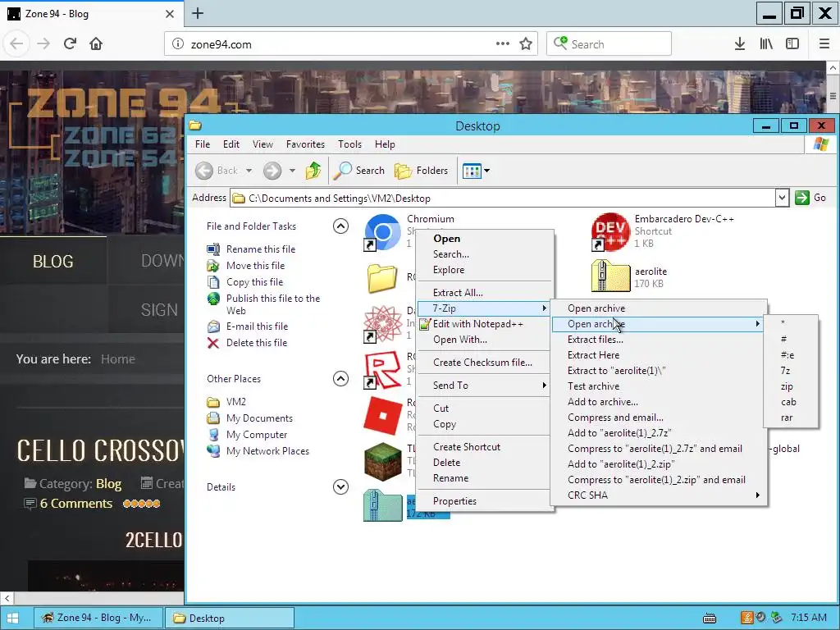
Task: Open the Explorer Favorites menu
Action: [x=305, y=144]
